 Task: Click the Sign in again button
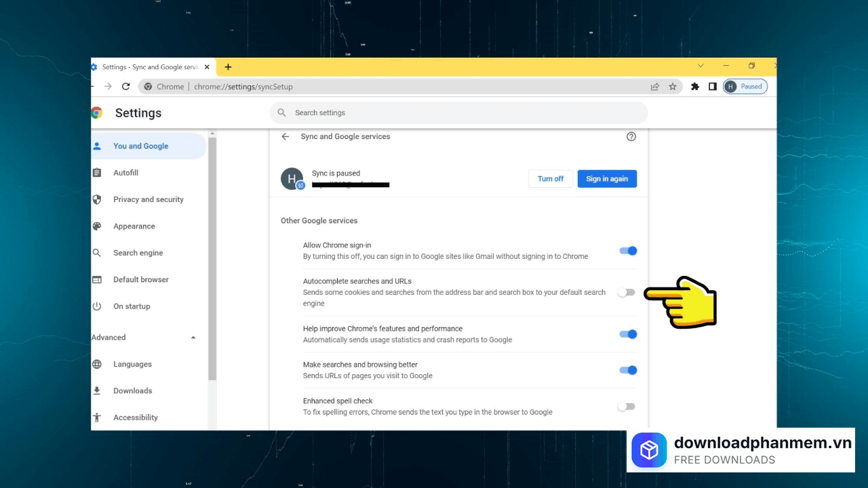click(607, 179)
